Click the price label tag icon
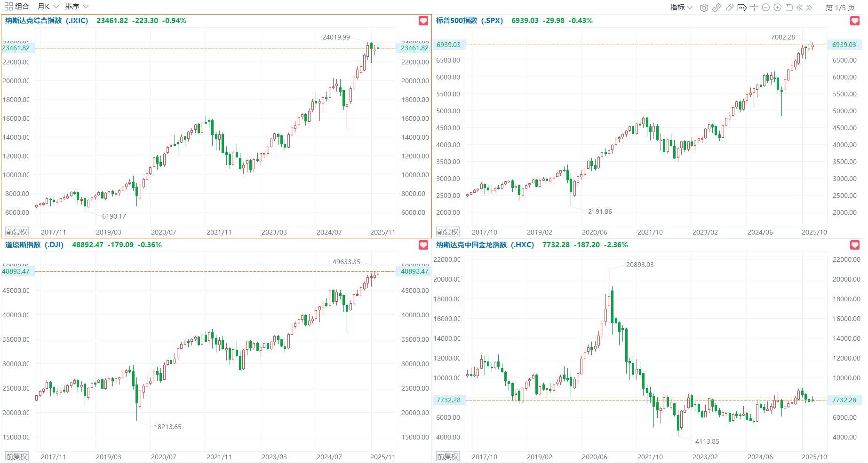Image resolution: width=868 pixels, height=463 pixels. point(742,8)
